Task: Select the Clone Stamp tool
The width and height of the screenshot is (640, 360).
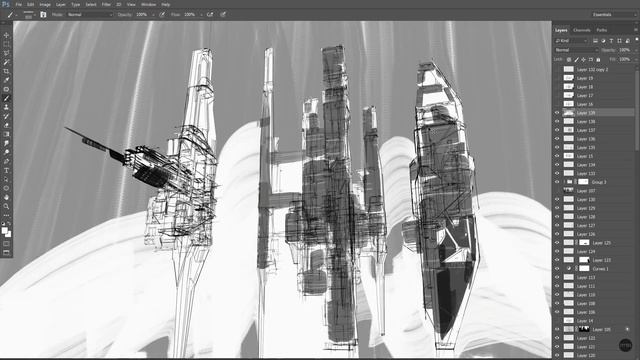Action: (x=6, y=107)
